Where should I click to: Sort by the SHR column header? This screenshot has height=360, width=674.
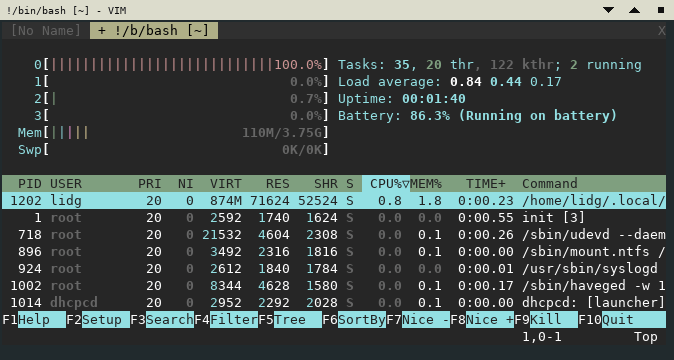pos(326,184)
